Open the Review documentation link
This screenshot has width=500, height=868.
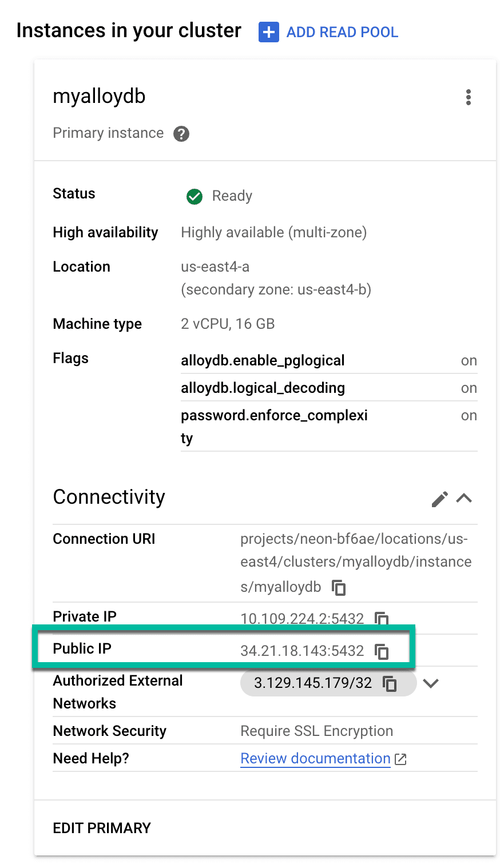point(315,758)
